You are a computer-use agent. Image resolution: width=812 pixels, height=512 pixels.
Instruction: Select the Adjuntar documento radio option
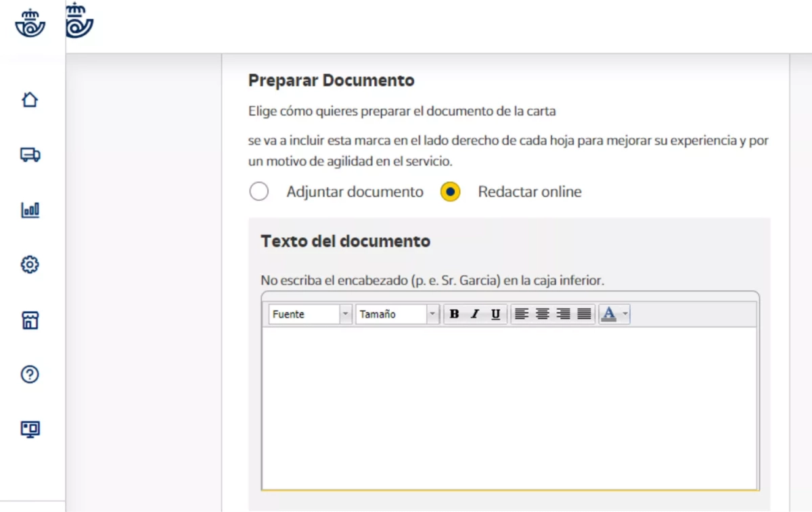pos(259,192)
